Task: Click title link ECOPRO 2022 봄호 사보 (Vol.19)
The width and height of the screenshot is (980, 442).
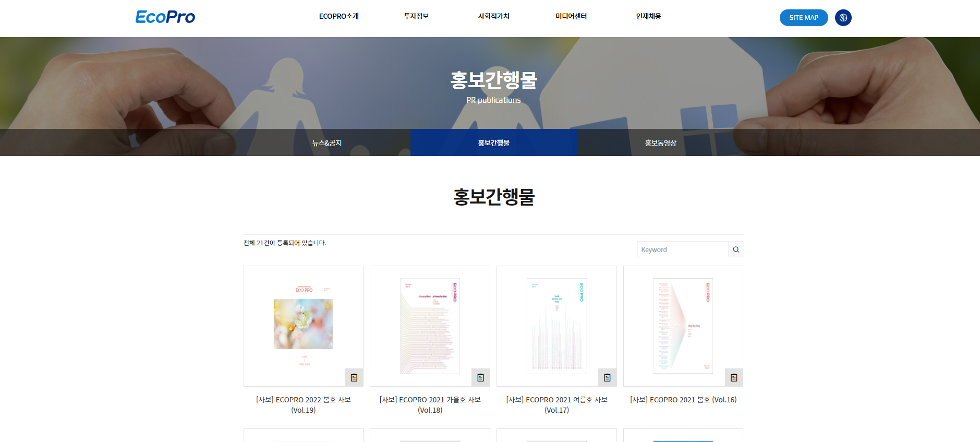Action: (x=304, y=405)
